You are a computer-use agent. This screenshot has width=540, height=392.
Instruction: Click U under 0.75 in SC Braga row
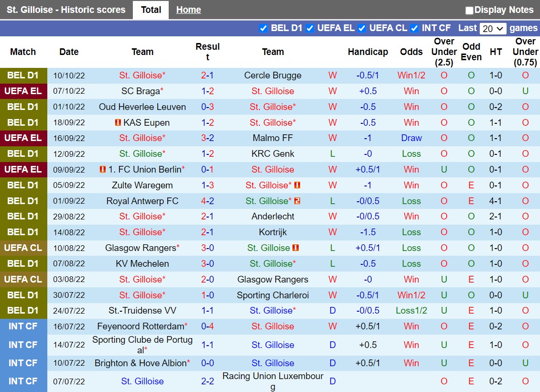[x=525, y=91]
